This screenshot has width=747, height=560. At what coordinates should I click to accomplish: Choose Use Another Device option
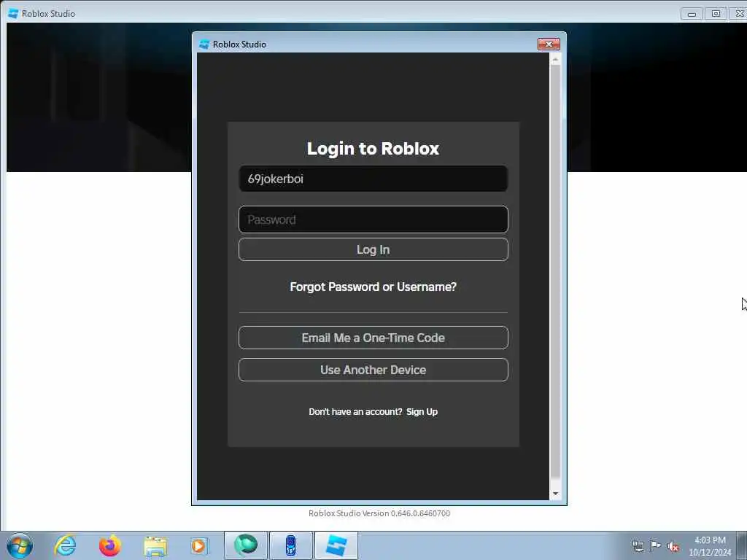(373, 370)
